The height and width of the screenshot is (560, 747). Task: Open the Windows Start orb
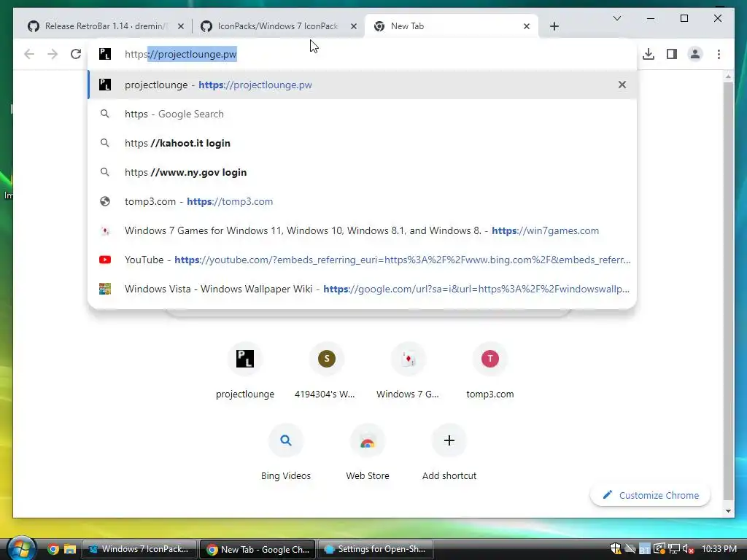21,548
